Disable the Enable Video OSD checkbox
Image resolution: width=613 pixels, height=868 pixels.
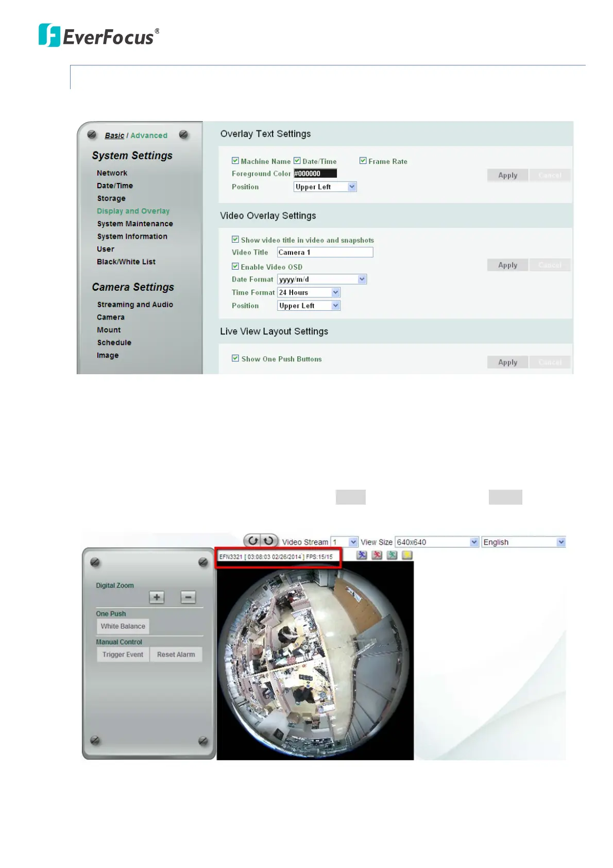pos(235,266)
